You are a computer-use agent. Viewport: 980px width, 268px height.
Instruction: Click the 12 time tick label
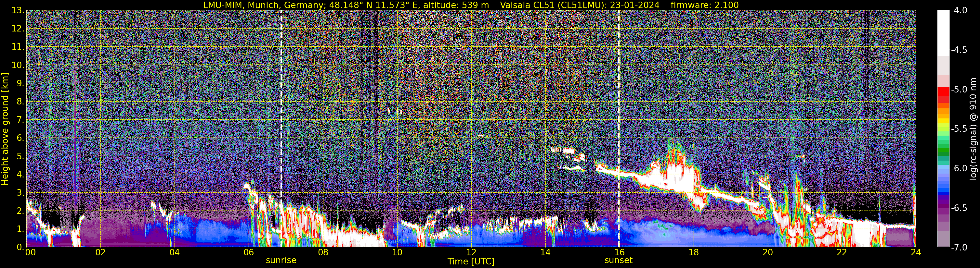pos(471,252)
